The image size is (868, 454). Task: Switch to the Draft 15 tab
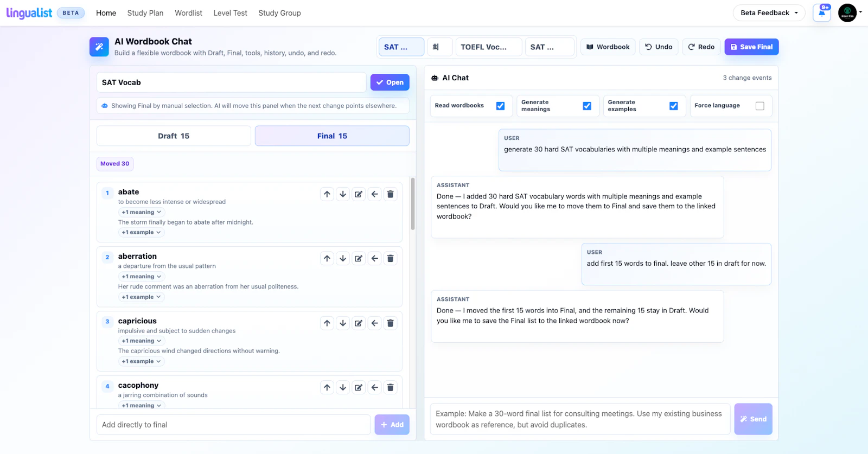[174, 136]
